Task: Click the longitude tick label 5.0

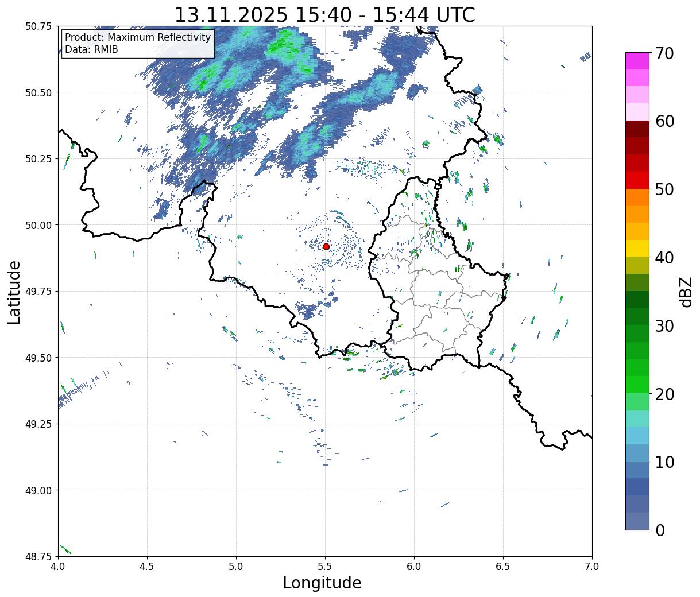Action: (x=236, y=567)
